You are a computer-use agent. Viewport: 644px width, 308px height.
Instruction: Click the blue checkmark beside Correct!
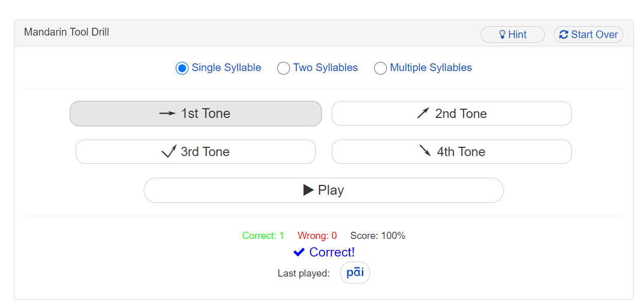(x=299, y=252)
